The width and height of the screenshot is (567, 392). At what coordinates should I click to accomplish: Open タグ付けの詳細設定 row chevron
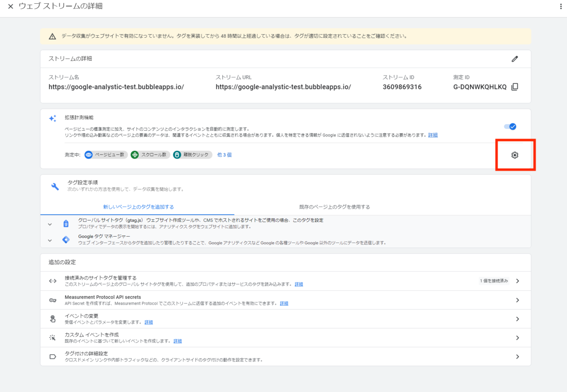(x=517, y=357)
